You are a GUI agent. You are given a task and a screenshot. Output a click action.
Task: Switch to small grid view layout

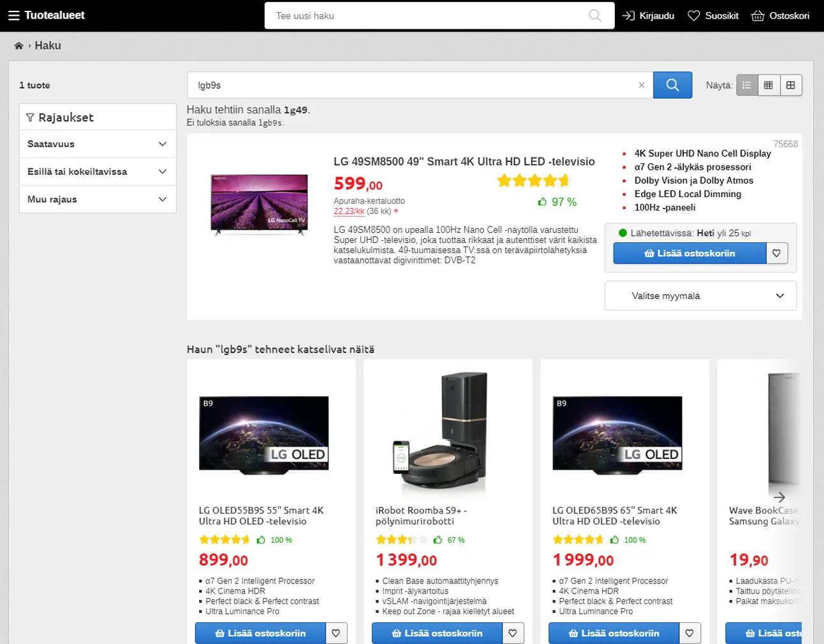[769, 85]
